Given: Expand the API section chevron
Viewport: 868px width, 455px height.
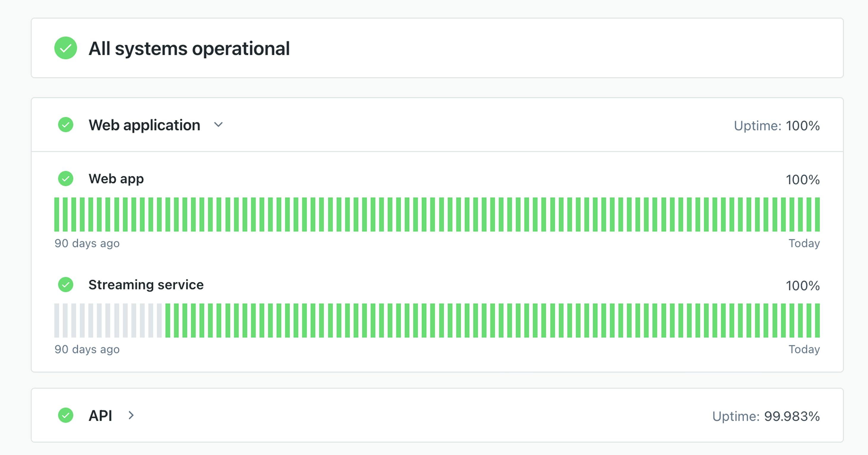Looking at the screenshot, I should click(131, 415).
